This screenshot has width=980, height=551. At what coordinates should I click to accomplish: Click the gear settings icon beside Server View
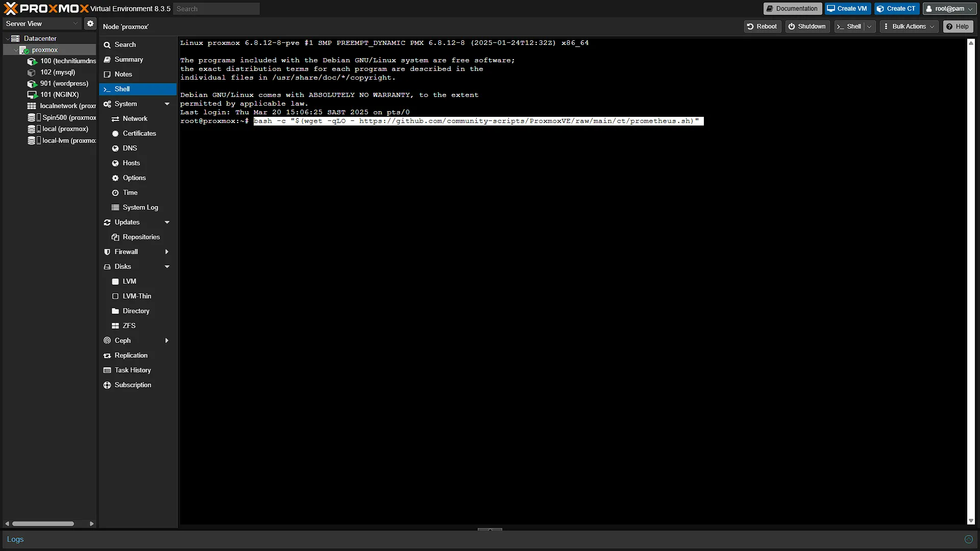pyautogui.click(x=90, y=23)
